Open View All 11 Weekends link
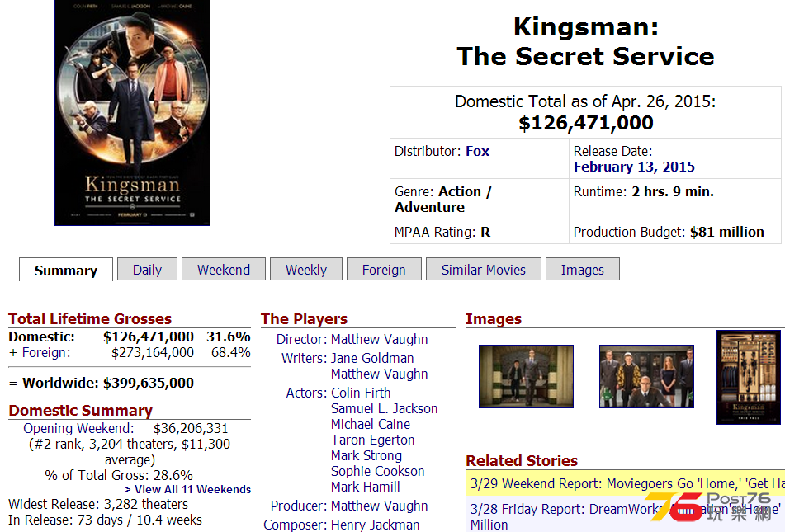 (187, 489)
